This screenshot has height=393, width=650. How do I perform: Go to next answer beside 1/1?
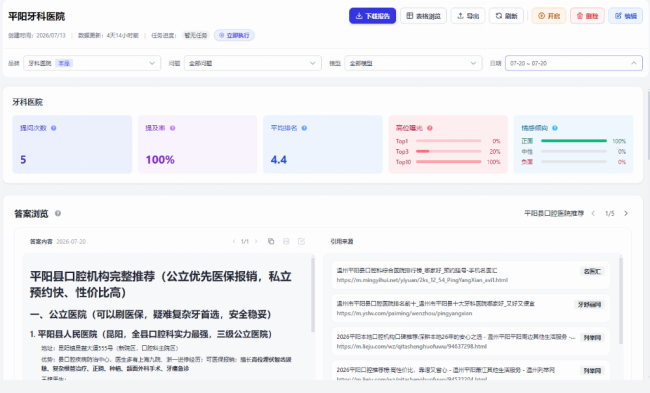[256, 241]
